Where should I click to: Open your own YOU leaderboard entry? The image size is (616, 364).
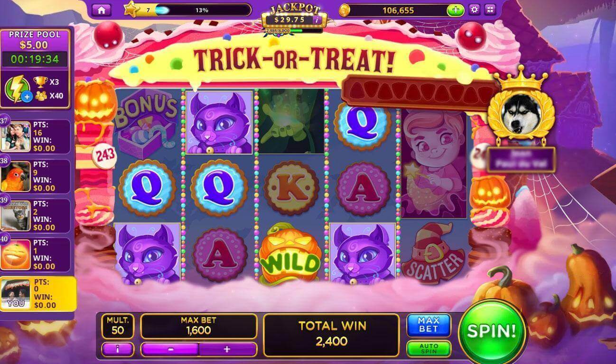37,294
